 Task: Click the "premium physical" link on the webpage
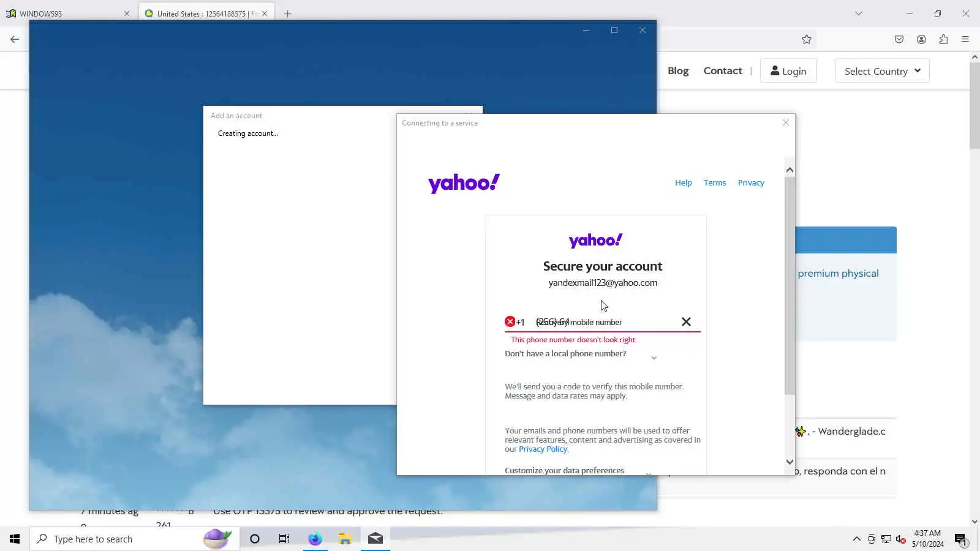pos(838,273)
